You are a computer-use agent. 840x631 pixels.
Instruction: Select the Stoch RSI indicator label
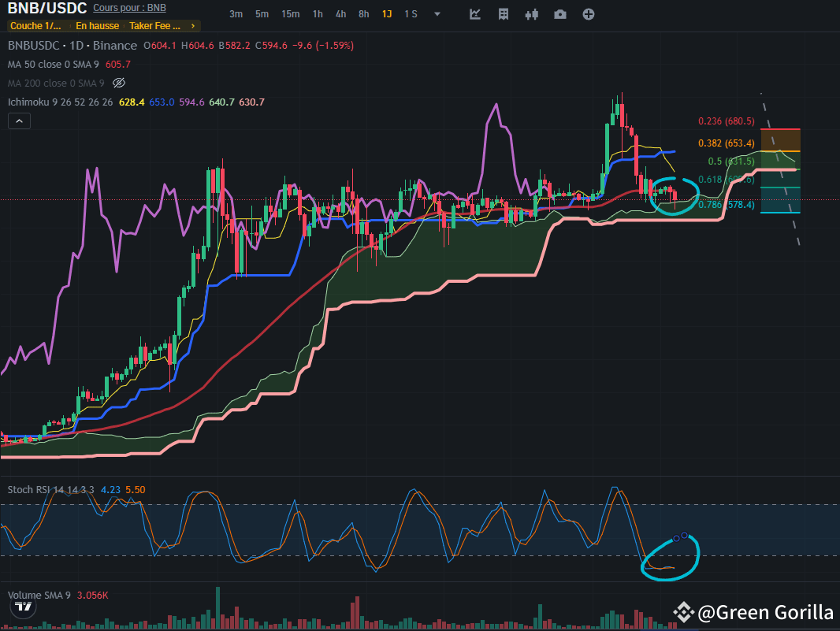coord(51,489)
